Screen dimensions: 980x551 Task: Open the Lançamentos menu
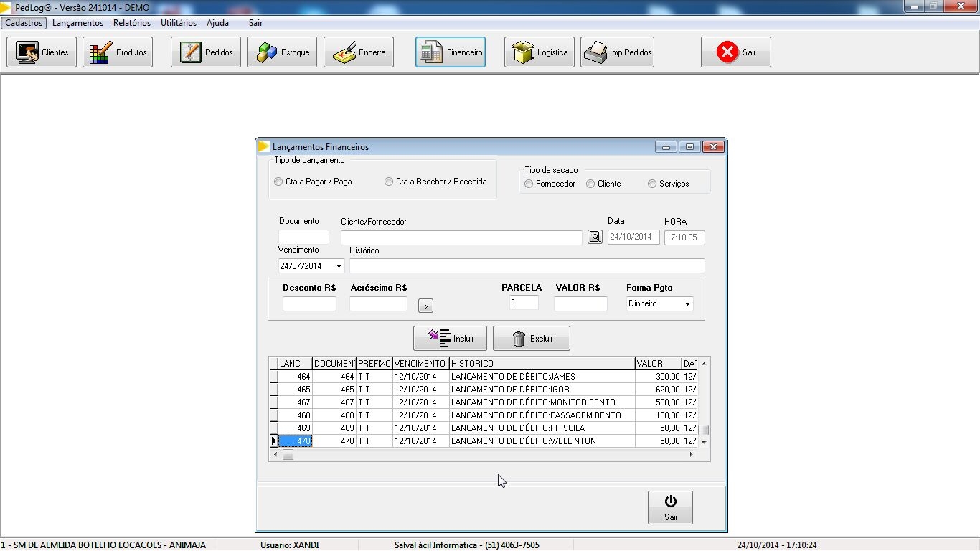pyautogui.click(x=77, y=23)
